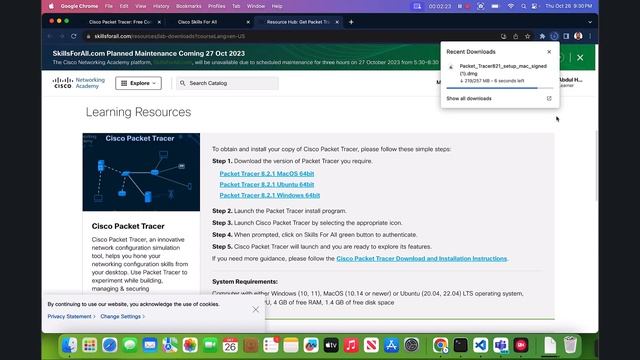This screenshot has width=640, height=360.
Task: Click the Cisco Packet Tracer thumbnail image
Action: [x=141, y=172]
